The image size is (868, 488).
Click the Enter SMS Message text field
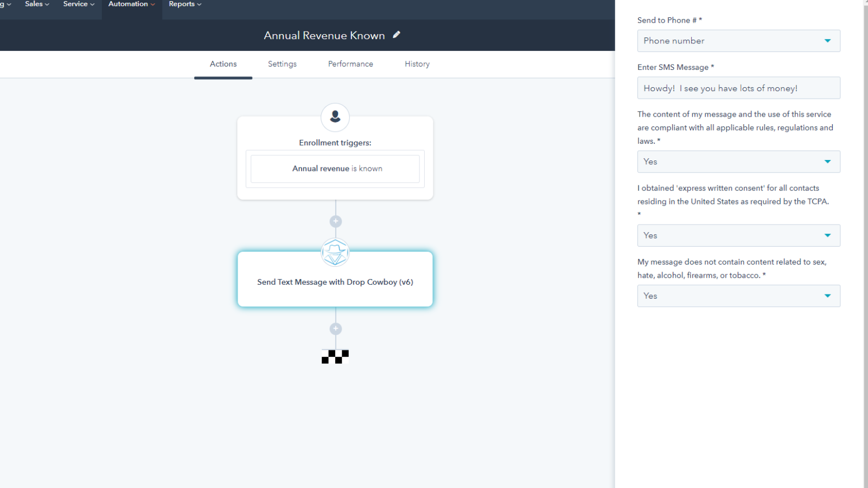click(x=738, y=88)
